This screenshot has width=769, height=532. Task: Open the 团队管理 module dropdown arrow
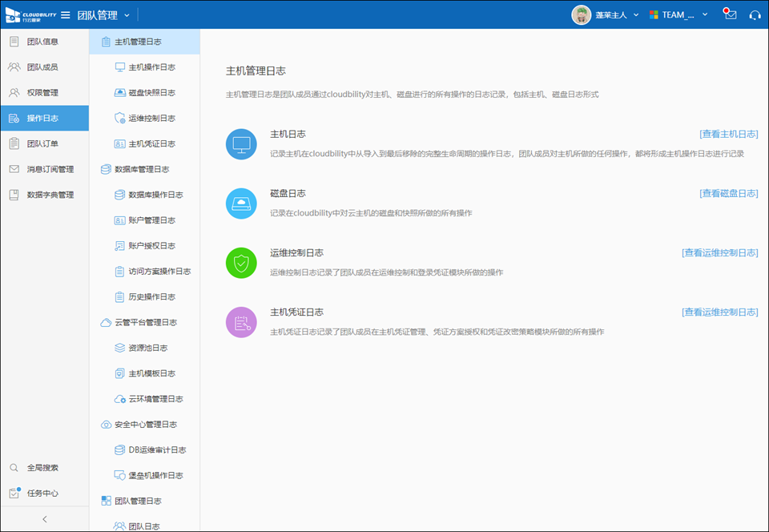[x=128, y=15]
